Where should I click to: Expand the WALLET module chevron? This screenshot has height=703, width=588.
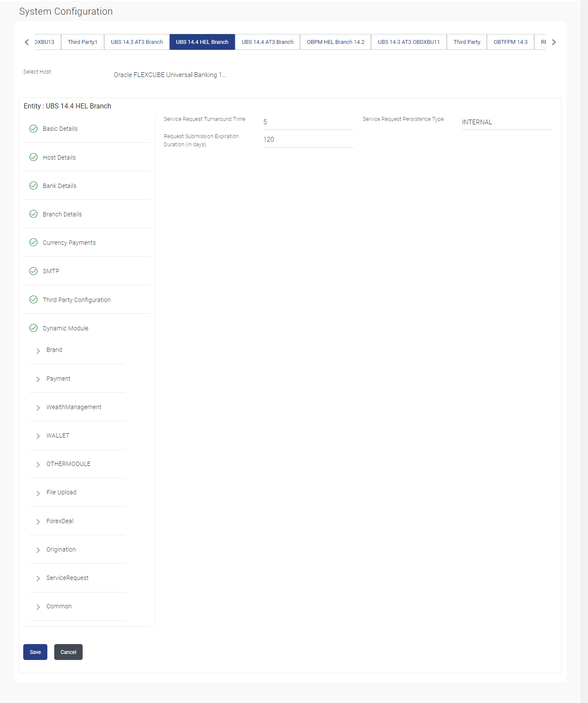38,436
